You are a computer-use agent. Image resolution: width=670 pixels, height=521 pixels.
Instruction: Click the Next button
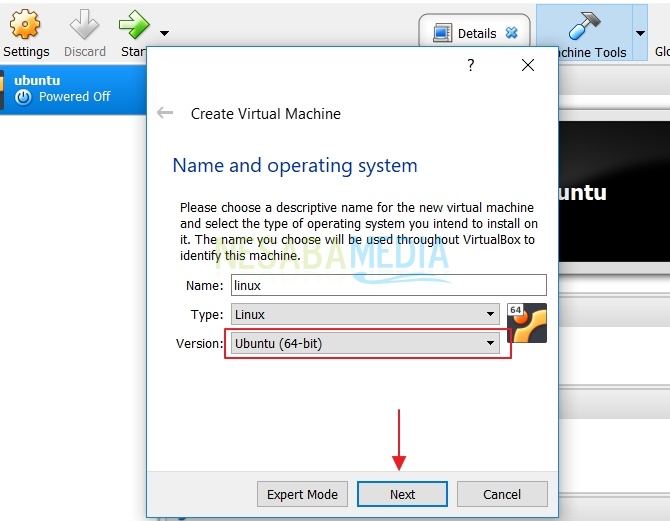pos(402,494)
